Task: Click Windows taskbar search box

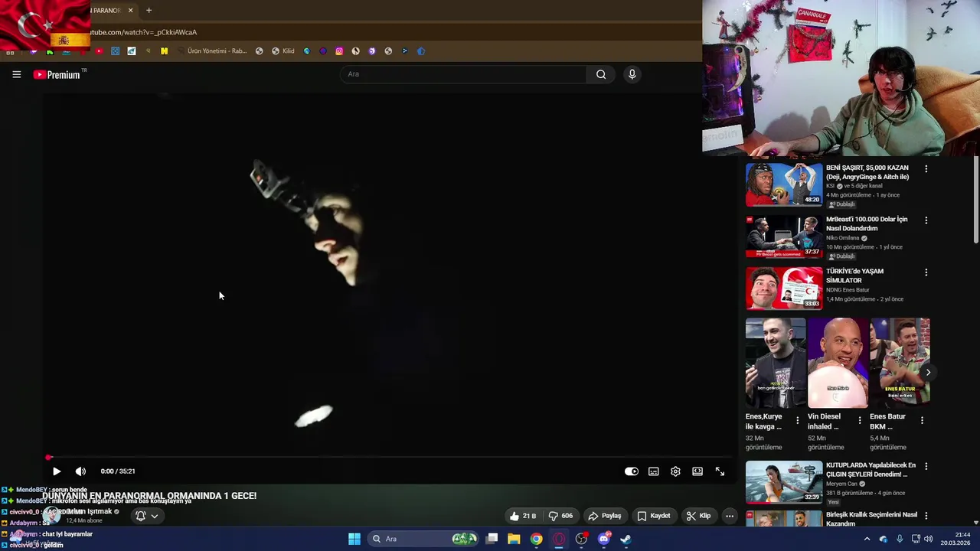Action: point(423,539)
